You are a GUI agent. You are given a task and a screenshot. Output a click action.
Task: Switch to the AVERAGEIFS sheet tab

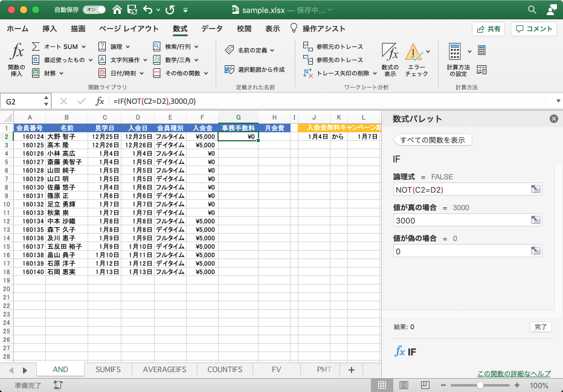164,370
